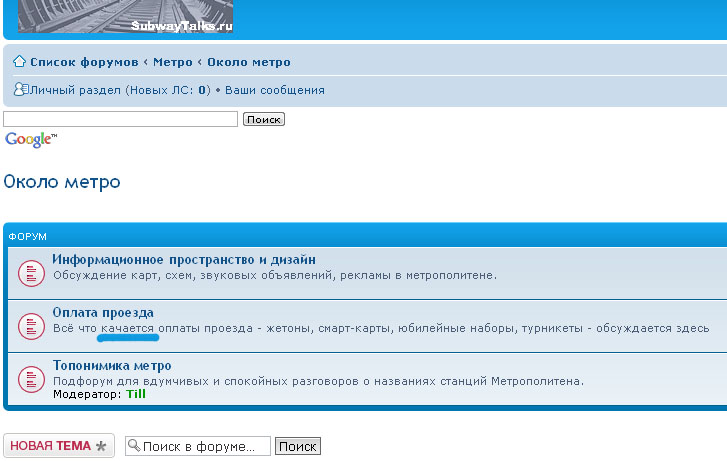Click the forum icon next to Оплата проезда

[x=31, y=325]
